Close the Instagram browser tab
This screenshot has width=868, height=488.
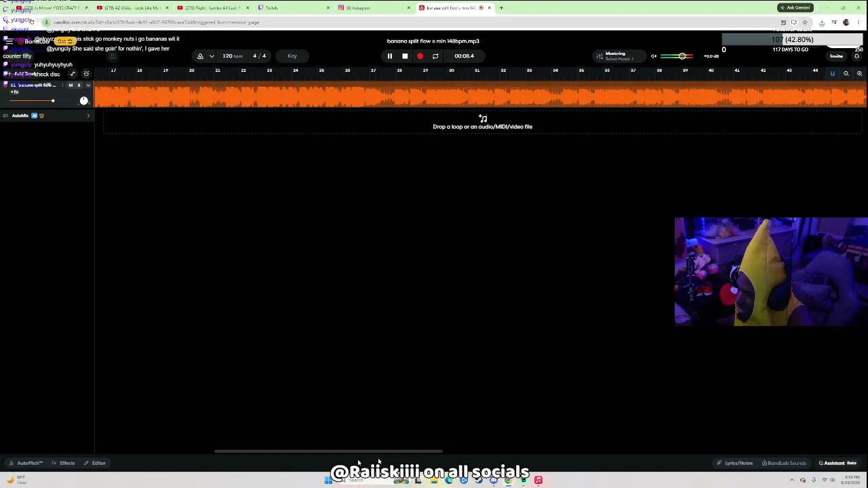pyautogui.click(x=409, y=8)
